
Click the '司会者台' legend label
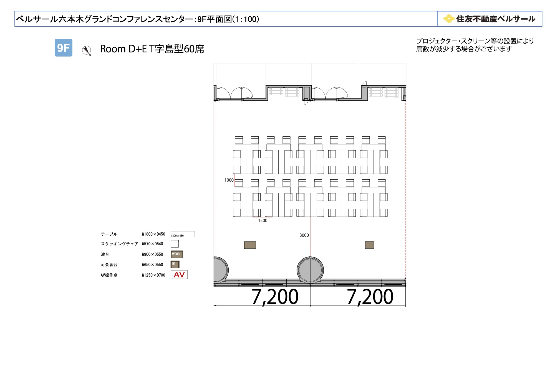(109, 264)
